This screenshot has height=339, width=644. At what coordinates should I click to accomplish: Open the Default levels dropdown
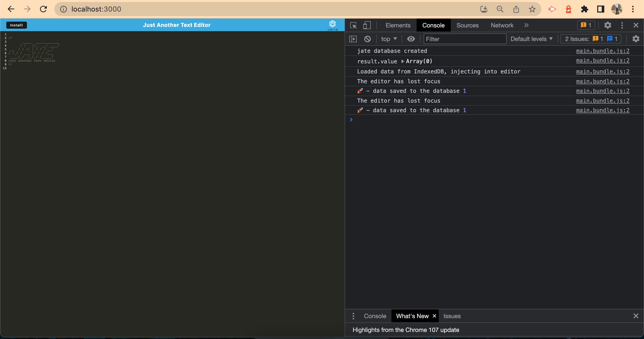pyautogui.click(x=531, y=39)
